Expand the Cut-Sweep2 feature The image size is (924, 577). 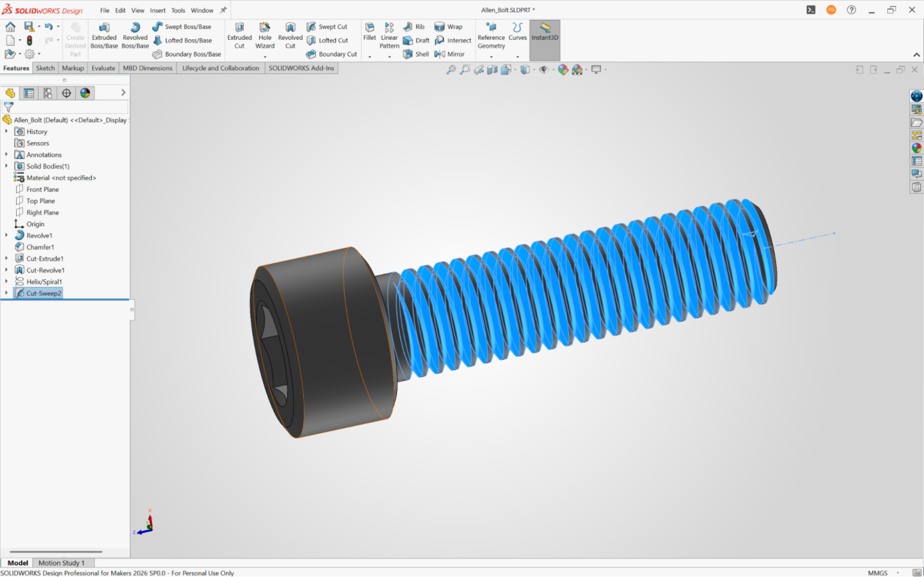click(7, 293)
